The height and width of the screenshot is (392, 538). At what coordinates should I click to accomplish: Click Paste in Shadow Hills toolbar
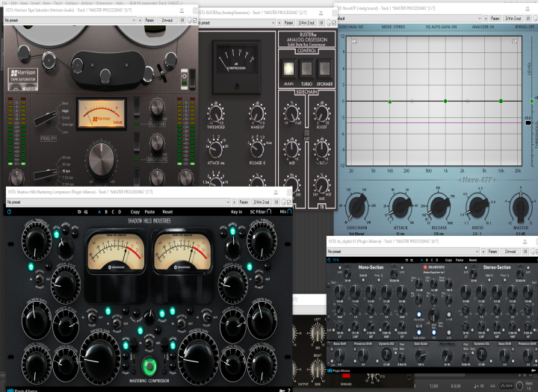[x=149, y=212]
